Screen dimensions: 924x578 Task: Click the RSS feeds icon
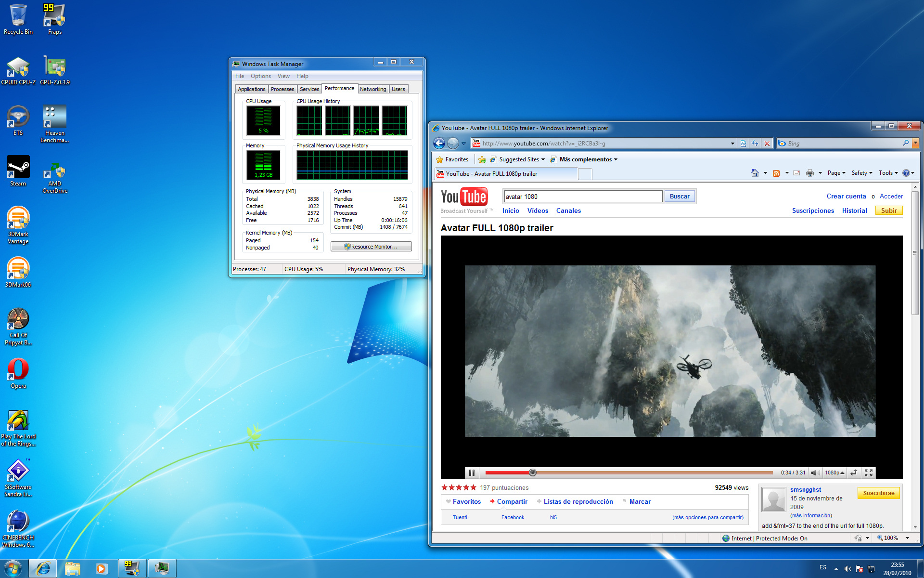(776, 173)
